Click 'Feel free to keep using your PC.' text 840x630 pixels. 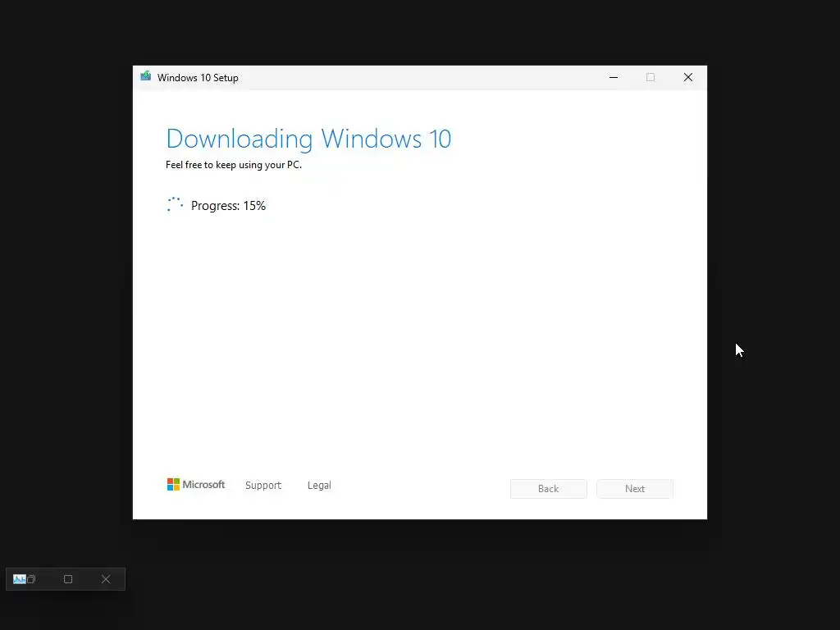point(234,165)
